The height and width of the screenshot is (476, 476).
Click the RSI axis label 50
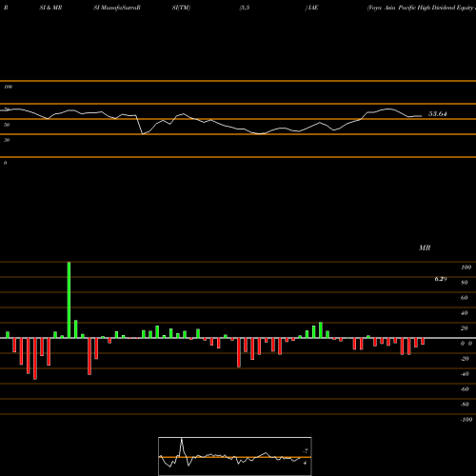click(x=7, y=125)
